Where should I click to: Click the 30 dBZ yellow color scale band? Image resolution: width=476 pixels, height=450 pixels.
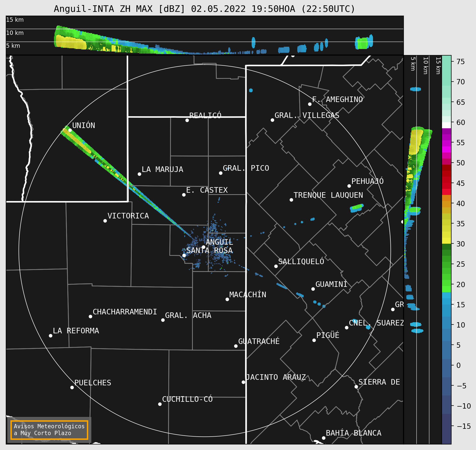pyautogui.click(x=446, y=241)
